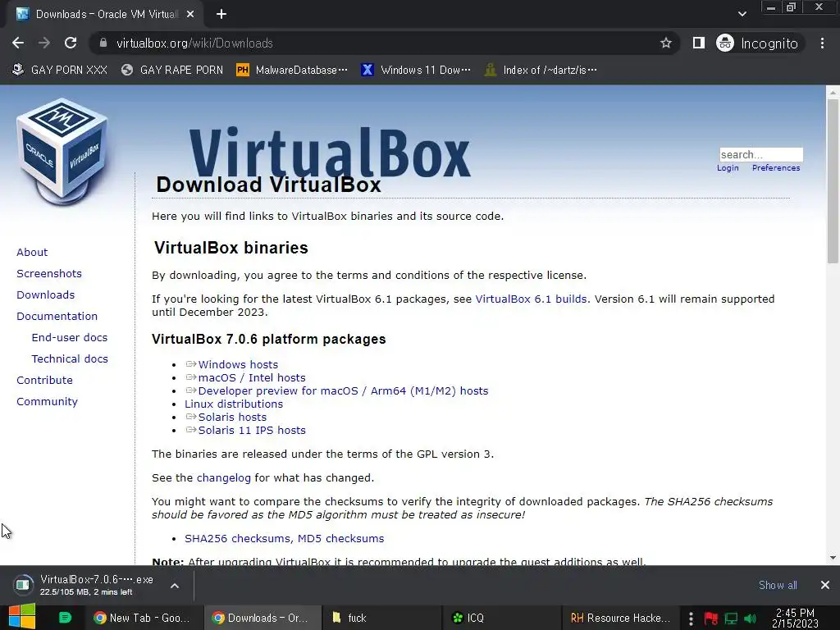The width and height of the screenshot is (840, 630).
Task: Click the VirtualBox-7.0.6 exe download item
Action: tap(85, 585)
